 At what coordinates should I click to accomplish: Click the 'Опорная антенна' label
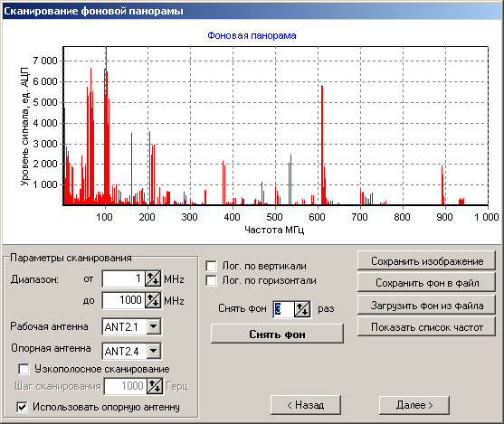click(51, 348)
